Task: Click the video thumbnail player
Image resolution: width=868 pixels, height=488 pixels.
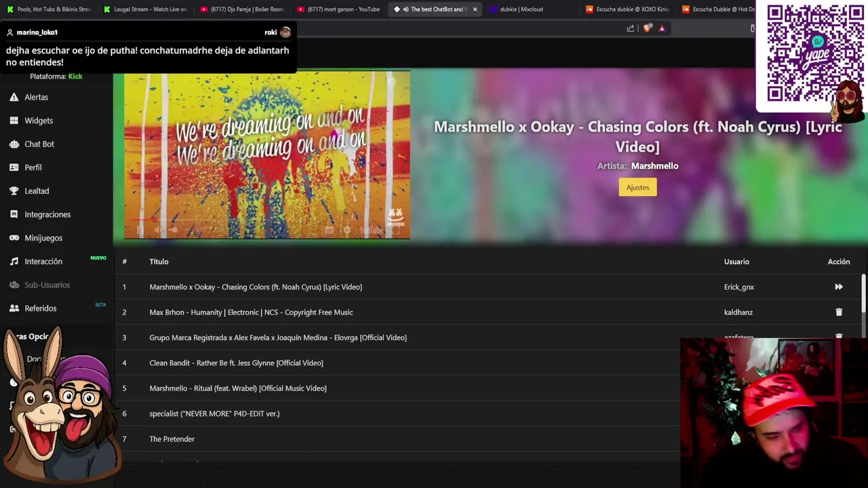Action: [x=267, y=155]
